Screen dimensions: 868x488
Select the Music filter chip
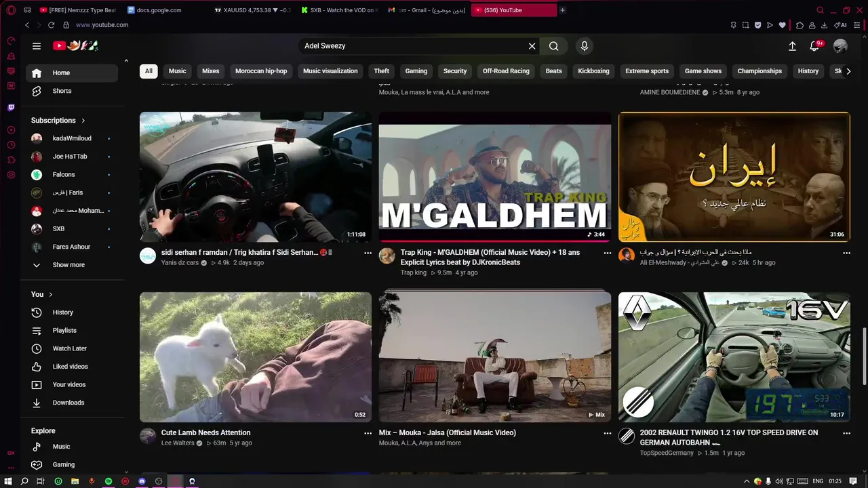pos(178,71)
